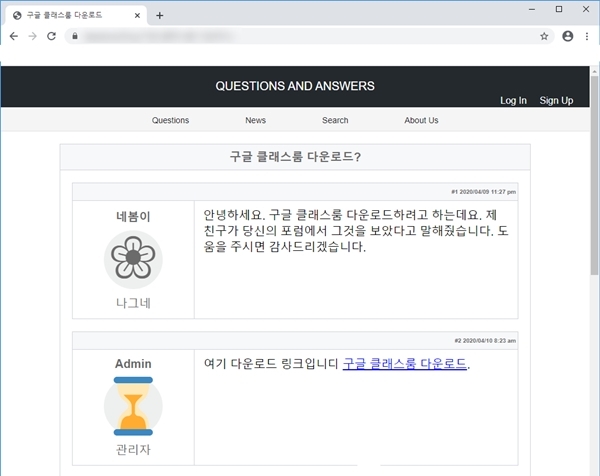Click the username 네봄이
The width and height of the screenshot is (600, 476).
(x=133, y=217)
